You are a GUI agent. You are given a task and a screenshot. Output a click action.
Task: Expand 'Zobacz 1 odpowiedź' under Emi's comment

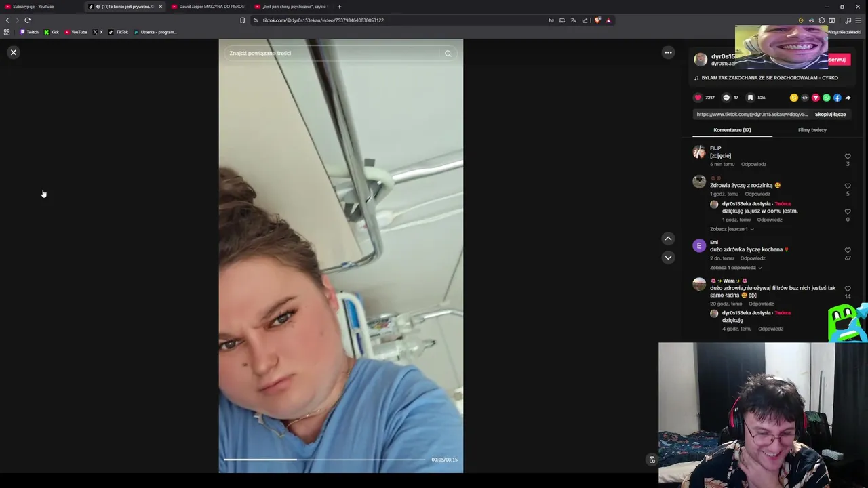coord(736,268)
